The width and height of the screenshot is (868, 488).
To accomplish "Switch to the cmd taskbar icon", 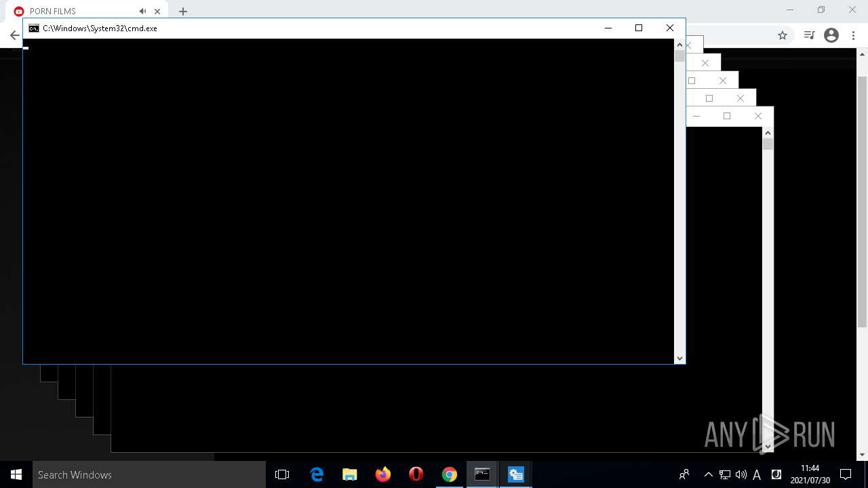I will click(x=482, y=474).
